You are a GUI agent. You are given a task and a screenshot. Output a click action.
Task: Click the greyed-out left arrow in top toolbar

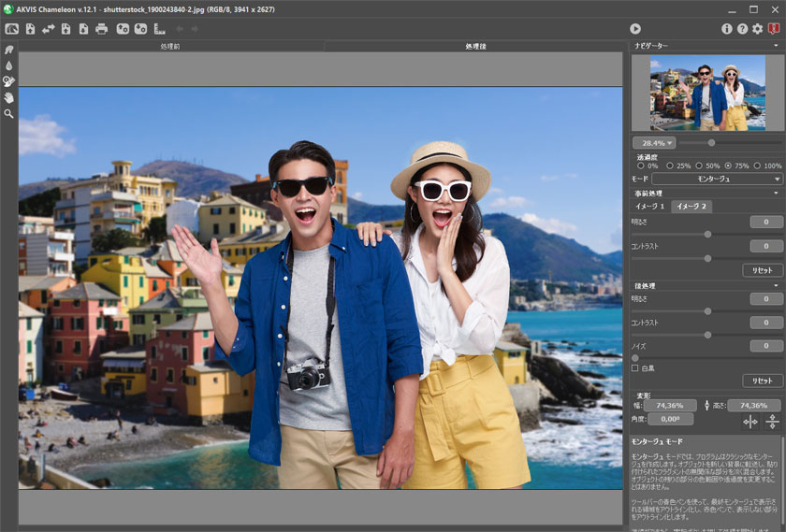tap(180, 29)
